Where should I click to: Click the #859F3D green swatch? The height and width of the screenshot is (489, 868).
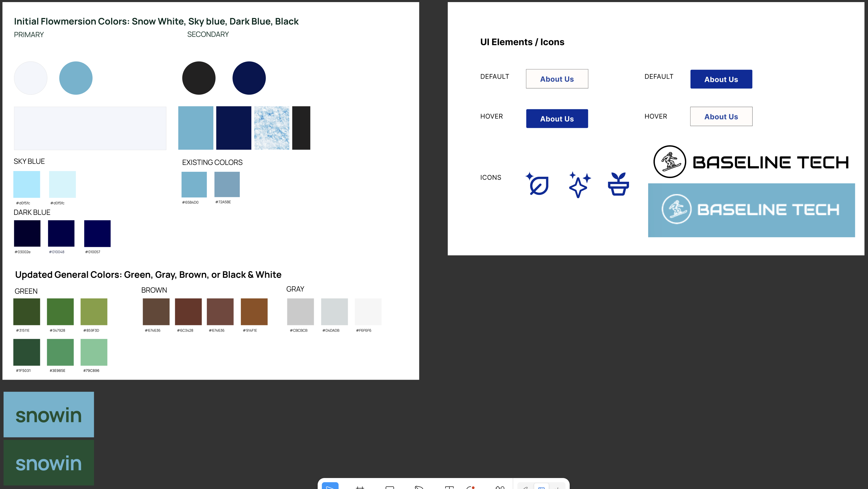tap(94, 311)
